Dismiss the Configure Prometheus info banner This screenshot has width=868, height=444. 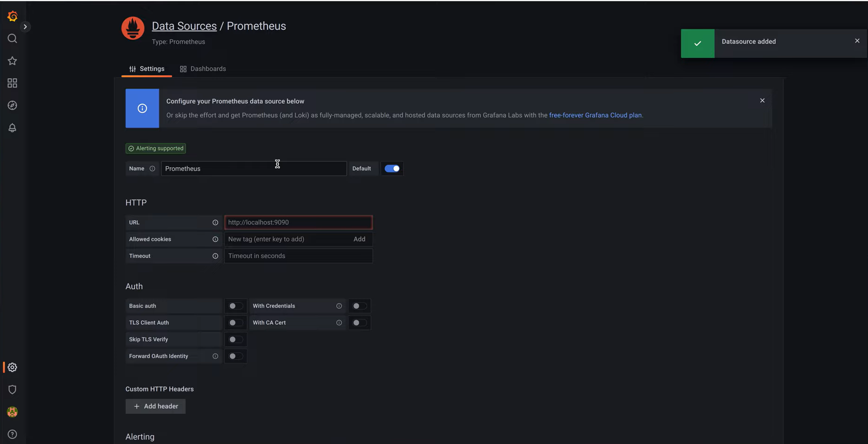click(x=762, y=100)
